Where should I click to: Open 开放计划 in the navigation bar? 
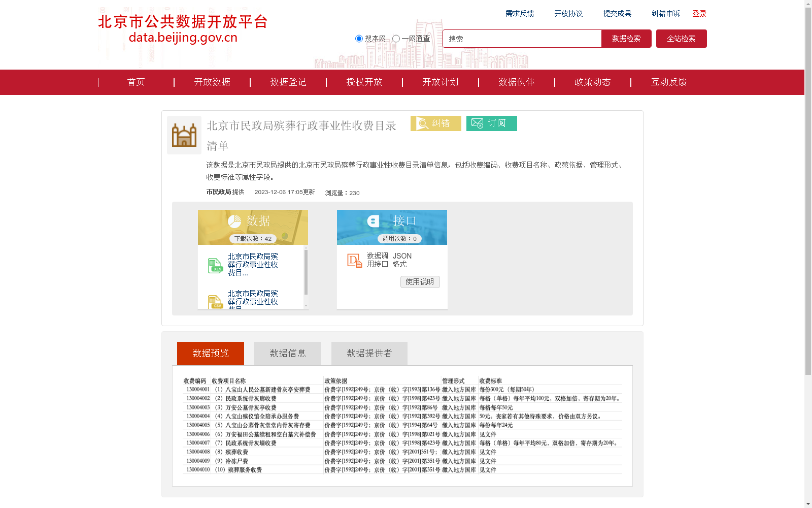click(441, 82)
